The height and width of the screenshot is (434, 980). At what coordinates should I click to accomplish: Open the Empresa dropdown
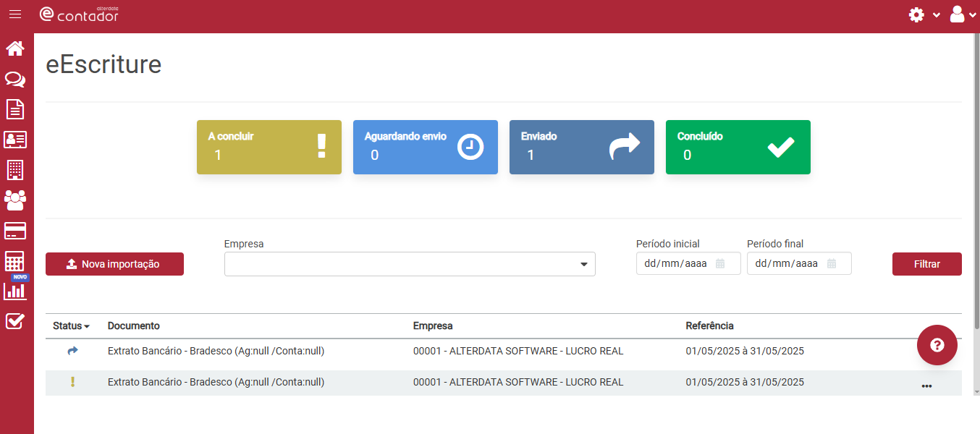click(410, 264)
